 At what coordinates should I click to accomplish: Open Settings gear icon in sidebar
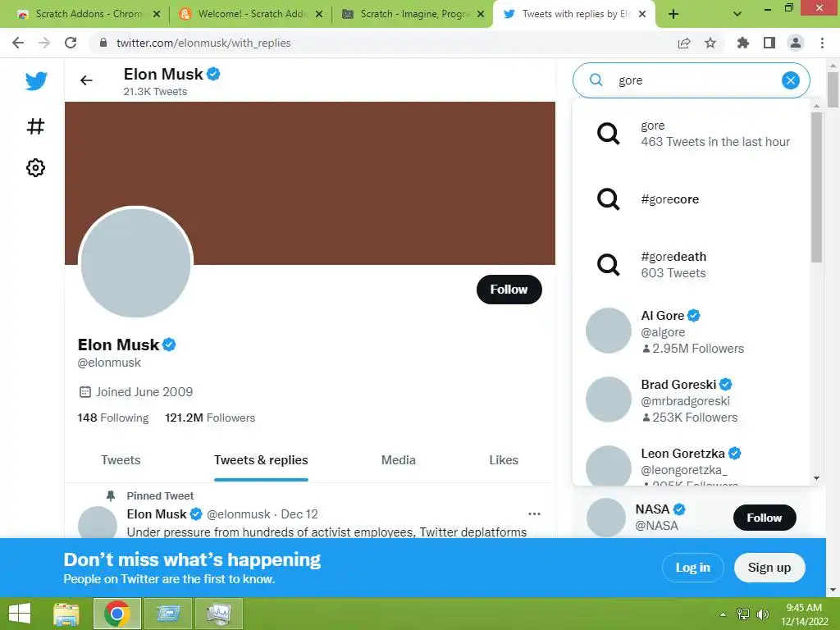(x=35, y=168)
